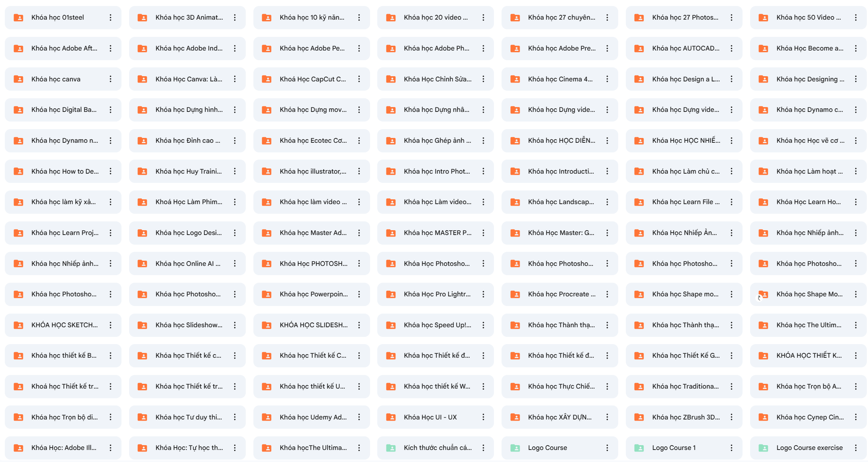
Task: Click the folder icon next to Khóa học canva
Action: tap(18, 79)
